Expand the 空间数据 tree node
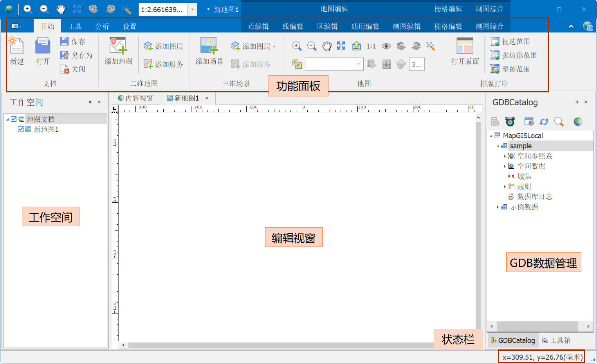Screen dimensions: 597x364 pos(505,166)
